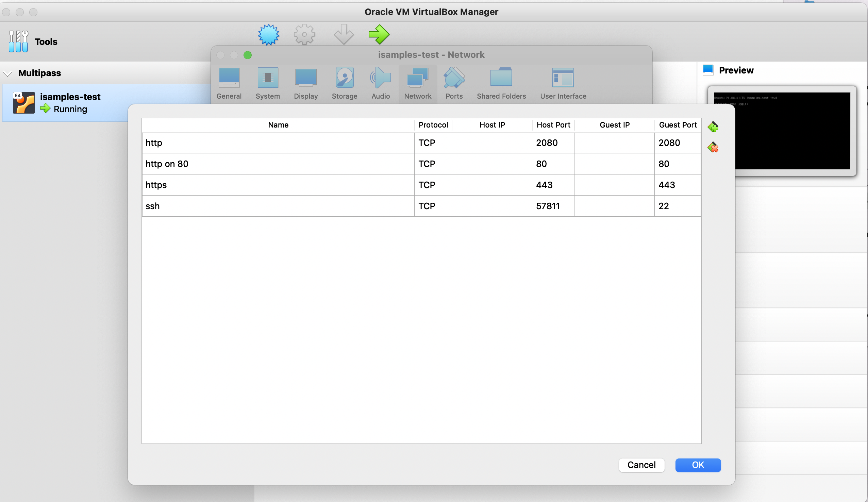Sort rules by Host Port column header

(x=553, y=125)
